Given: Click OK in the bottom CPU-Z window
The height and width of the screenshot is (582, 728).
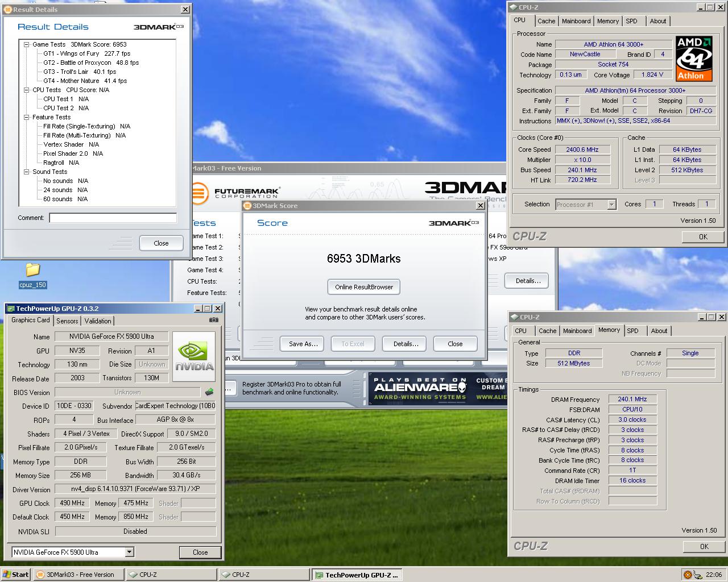Looking at the screenshot, I should (x=704, y=546).
